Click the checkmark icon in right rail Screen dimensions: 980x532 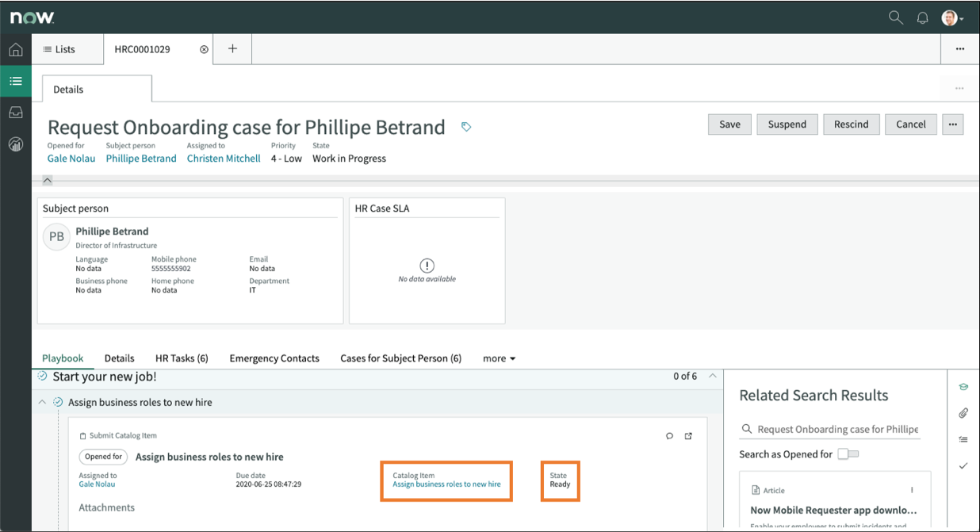click(963, 465)
